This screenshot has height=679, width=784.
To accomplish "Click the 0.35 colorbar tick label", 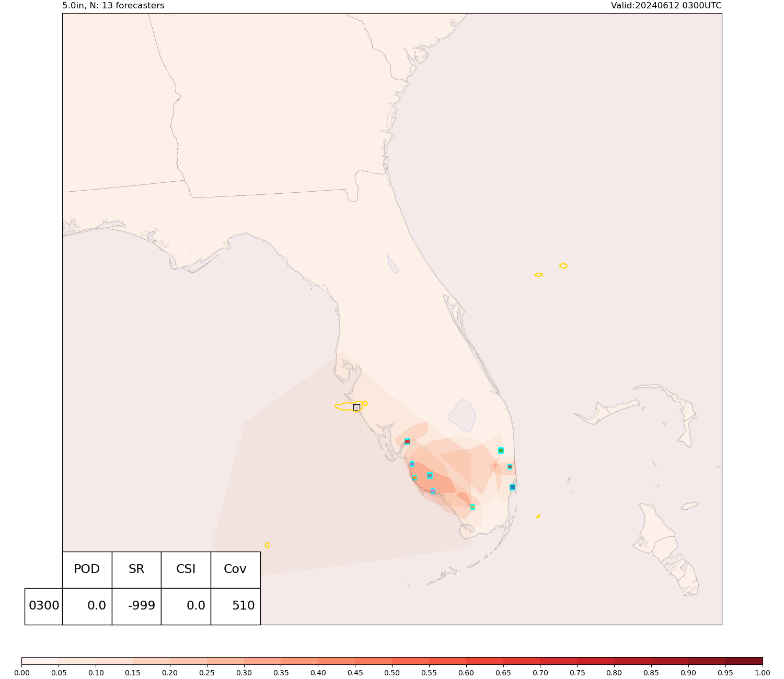I will coord(281,673).
